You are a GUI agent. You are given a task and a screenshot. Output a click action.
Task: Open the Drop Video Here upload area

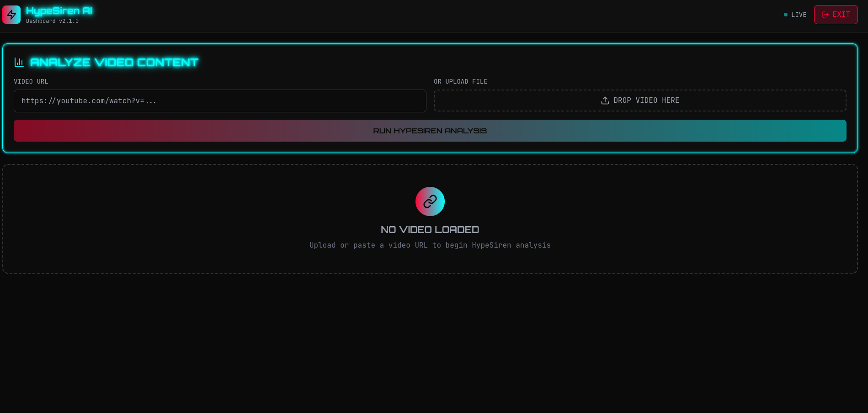tap(640, 101)
